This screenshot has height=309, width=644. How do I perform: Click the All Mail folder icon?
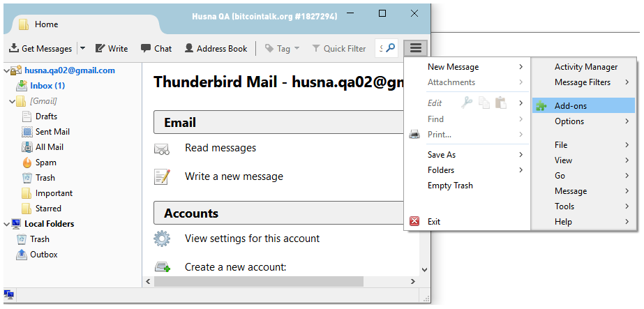click(x=27, y=147)
